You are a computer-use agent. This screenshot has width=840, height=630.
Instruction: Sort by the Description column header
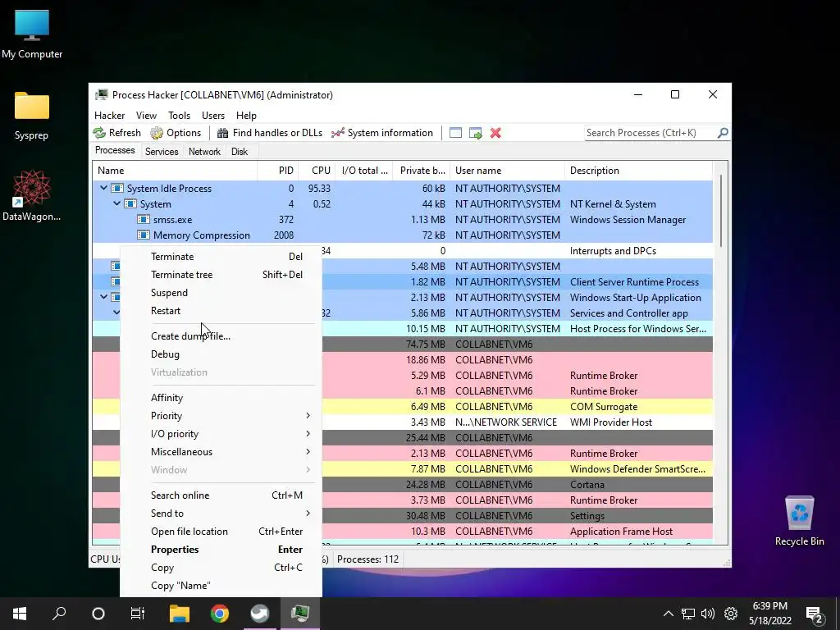[638, 171]
